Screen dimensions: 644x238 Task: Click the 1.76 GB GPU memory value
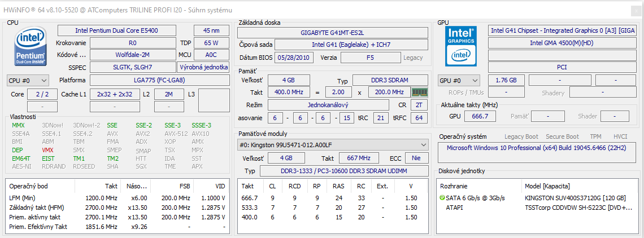[x=506, y=81]
